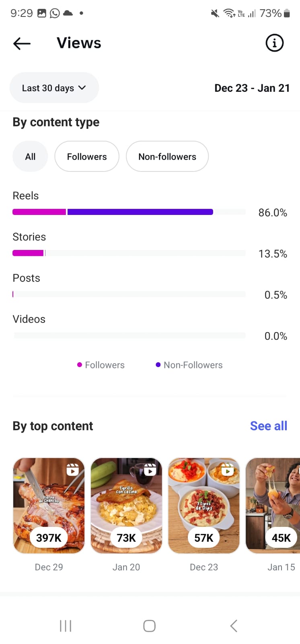Tap the back arrow icon
This screenshot has width=300, height=644.
[22, 43]
